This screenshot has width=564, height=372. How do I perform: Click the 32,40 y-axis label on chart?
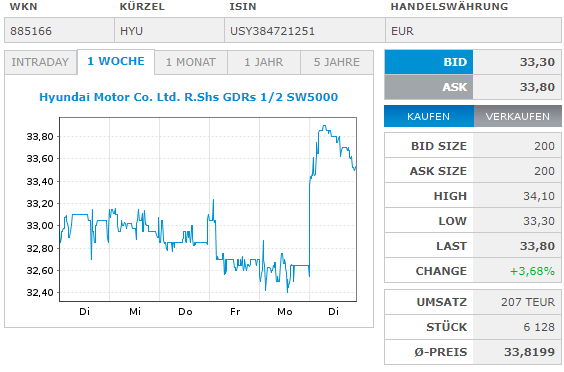pyautogui.click(x=40, y=293)
